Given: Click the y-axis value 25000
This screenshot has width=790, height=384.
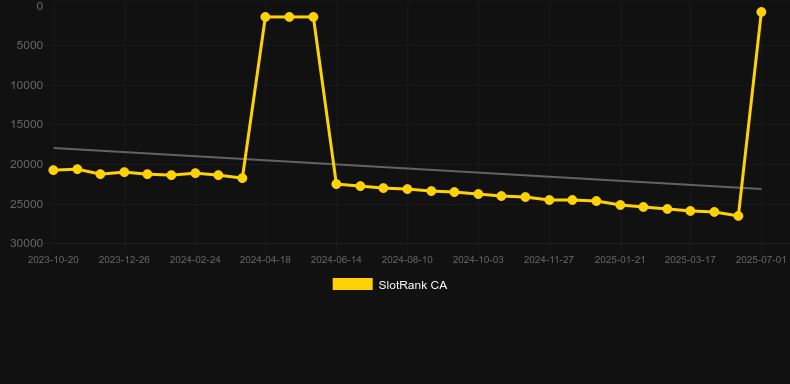Looking at the screenshot, I should click(27, 204).
